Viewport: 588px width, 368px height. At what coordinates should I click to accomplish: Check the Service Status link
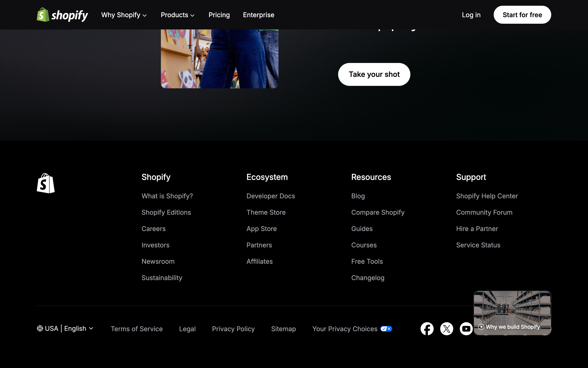(478, 245)
